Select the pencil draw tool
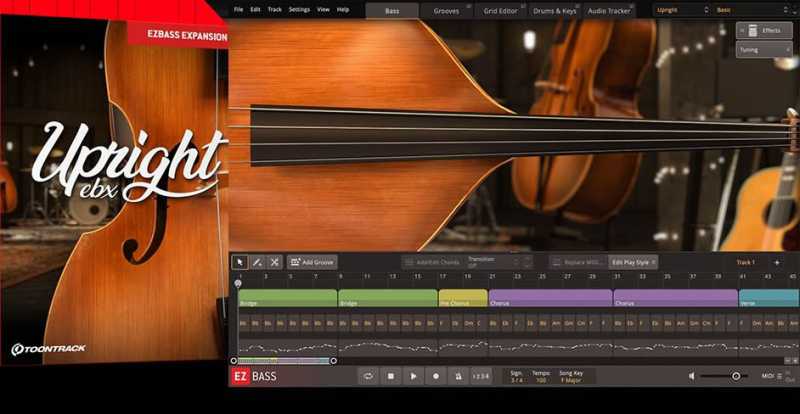This screenshot has height=414, width=800. click(257, 262)
